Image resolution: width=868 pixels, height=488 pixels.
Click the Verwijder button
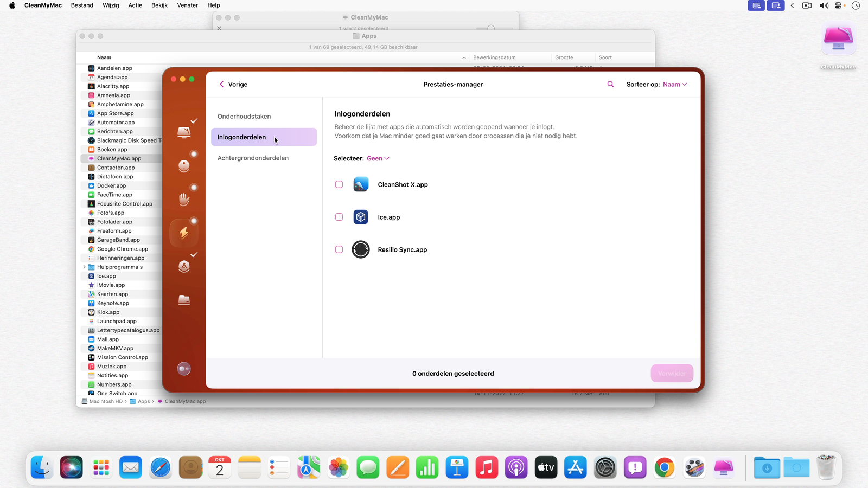[672, 374]
